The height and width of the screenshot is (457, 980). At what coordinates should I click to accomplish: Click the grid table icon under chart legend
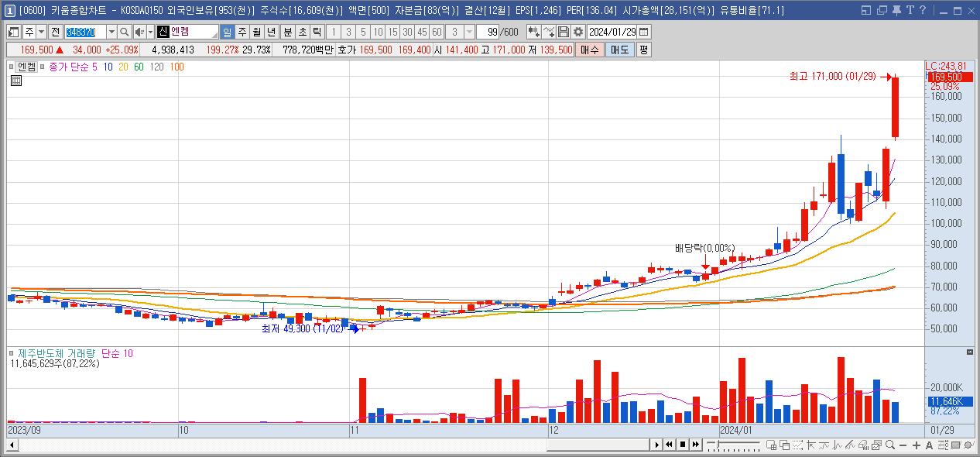[15, 81]
